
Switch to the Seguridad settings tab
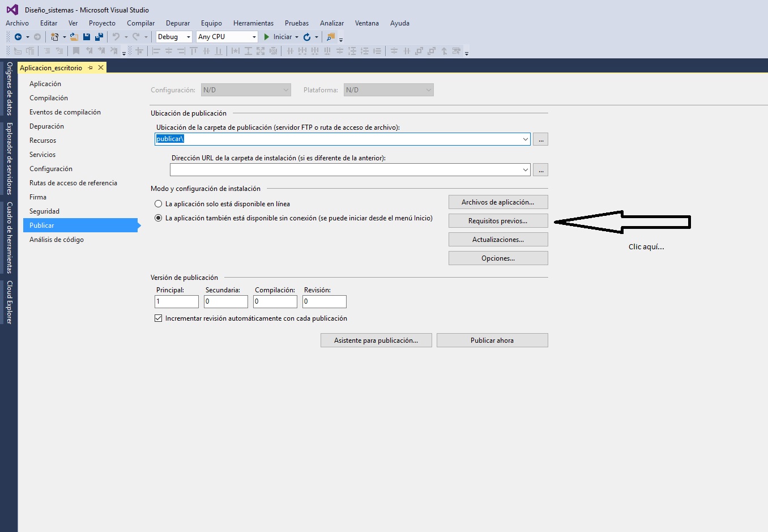44,211
